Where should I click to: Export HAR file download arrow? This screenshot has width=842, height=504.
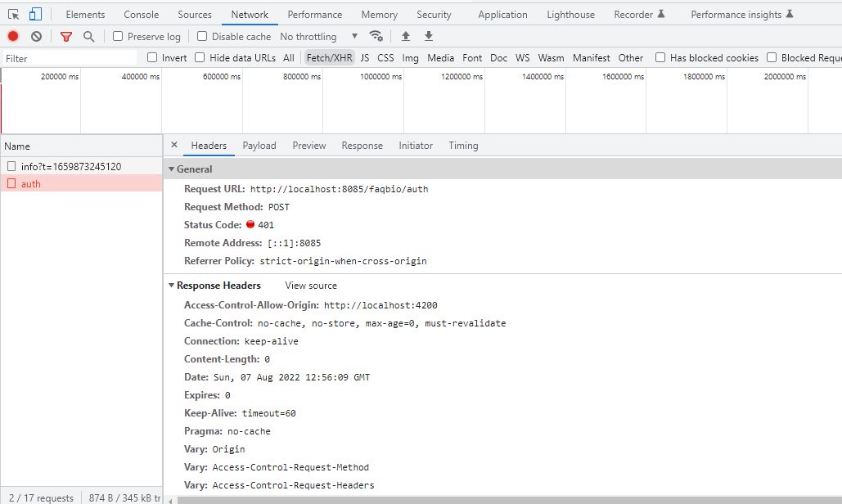click(x=429, y=36)
